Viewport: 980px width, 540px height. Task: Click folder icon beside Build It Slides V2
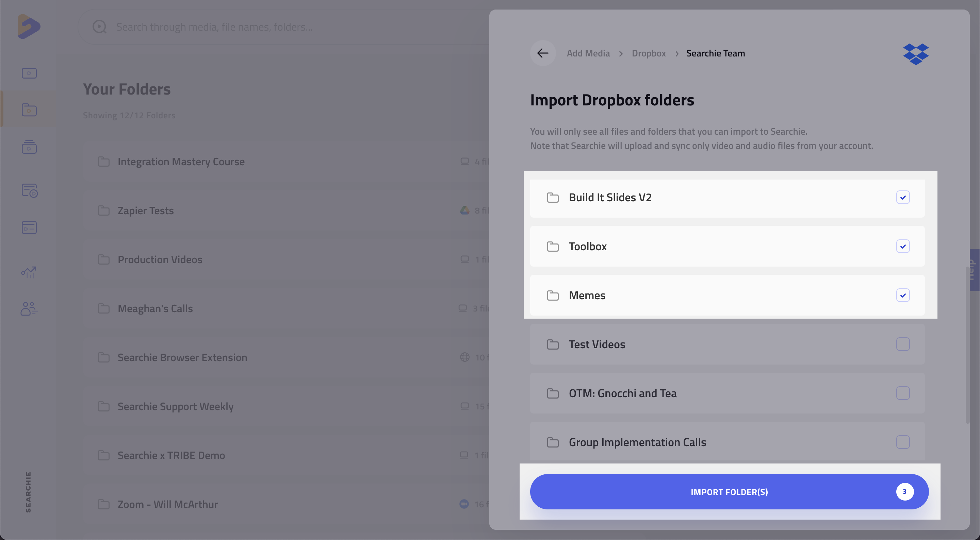[x=553, y=197]
